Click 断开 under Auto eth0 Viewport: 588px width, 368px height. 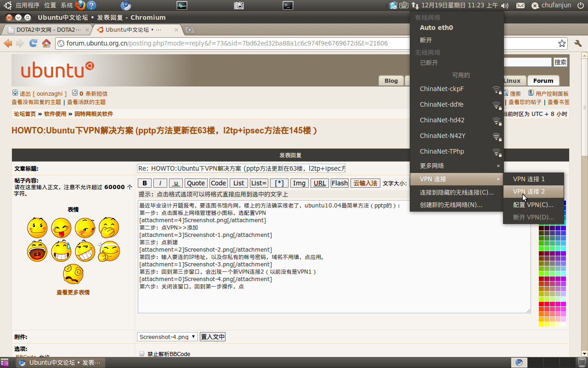457,40
